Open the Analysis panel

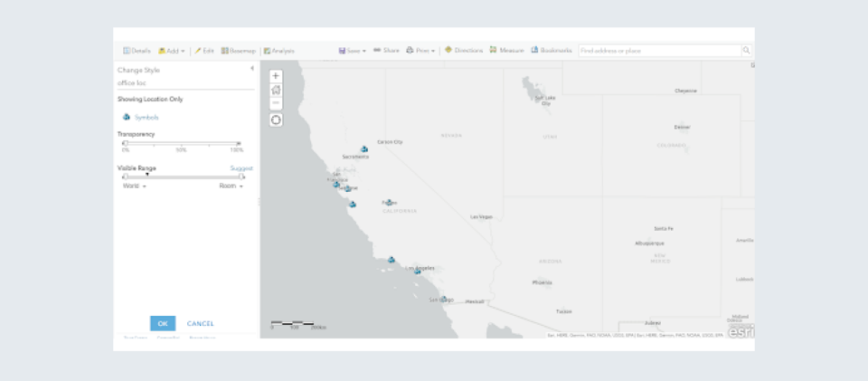coord(278,51)
